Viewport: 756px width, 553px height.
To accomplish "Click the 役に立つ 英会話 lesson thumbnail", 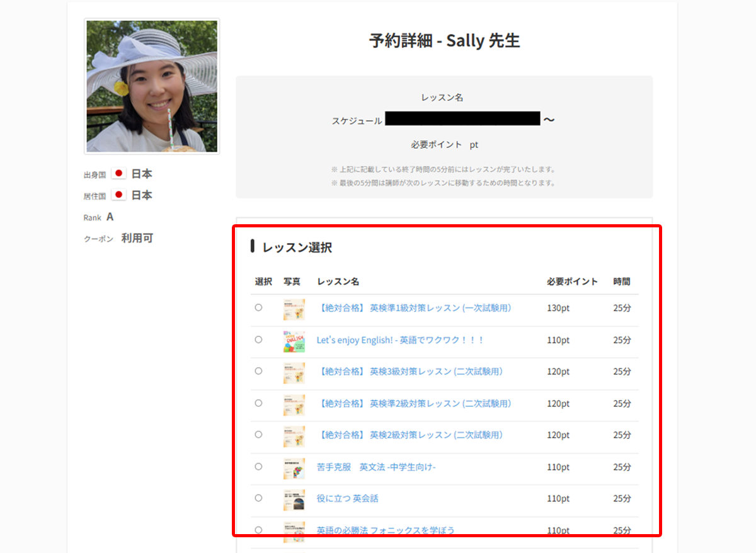I will (294, 499).
